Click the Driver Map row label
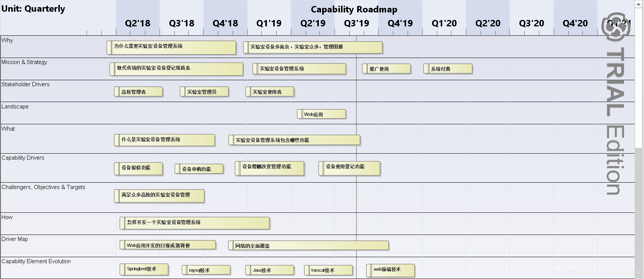The width and height of the screenshot is (644, 279). click(15, 239)
